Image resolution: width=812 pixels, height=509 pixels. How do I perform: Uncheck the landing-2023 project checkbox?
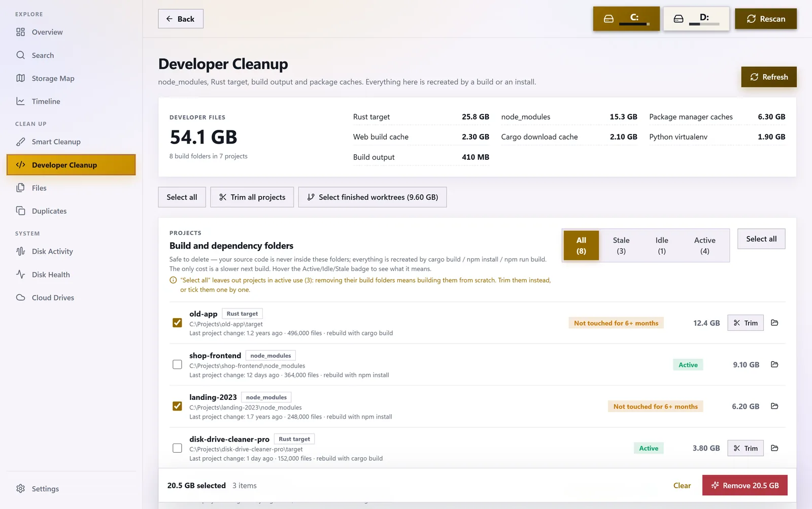tap(177, 406)
